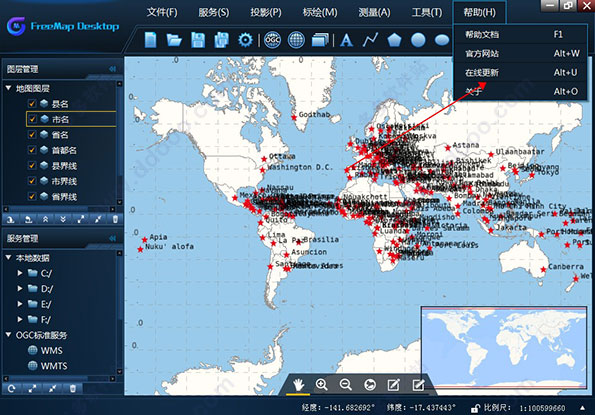Uncheck the 市名 layer checkbox
The image size is (595, 415).
[x=32, y=119]
